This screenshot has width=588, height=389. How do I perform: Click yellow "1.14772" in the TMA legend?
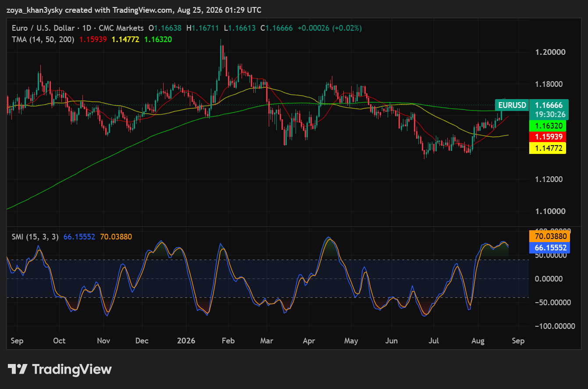click(x=125, y=39)
